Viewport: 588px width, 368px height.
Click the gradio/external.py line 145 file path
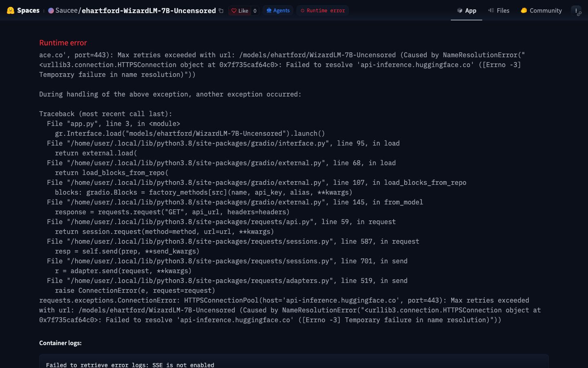pos(235,202)
